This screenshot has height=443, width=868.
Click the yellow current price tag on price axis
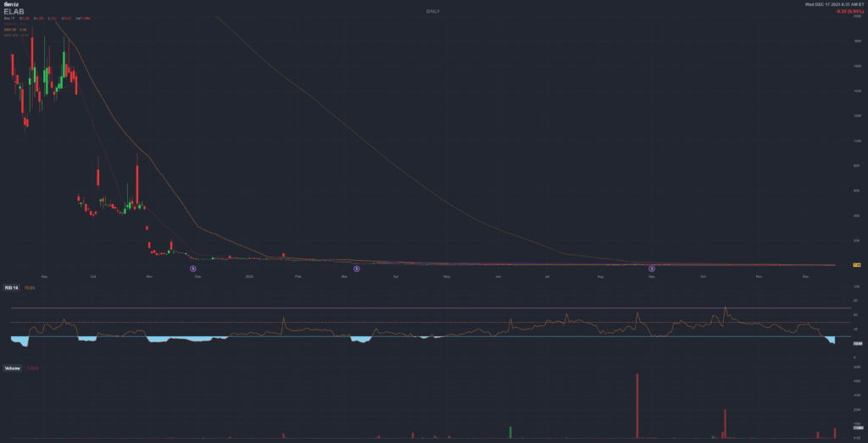pos(857,265)
